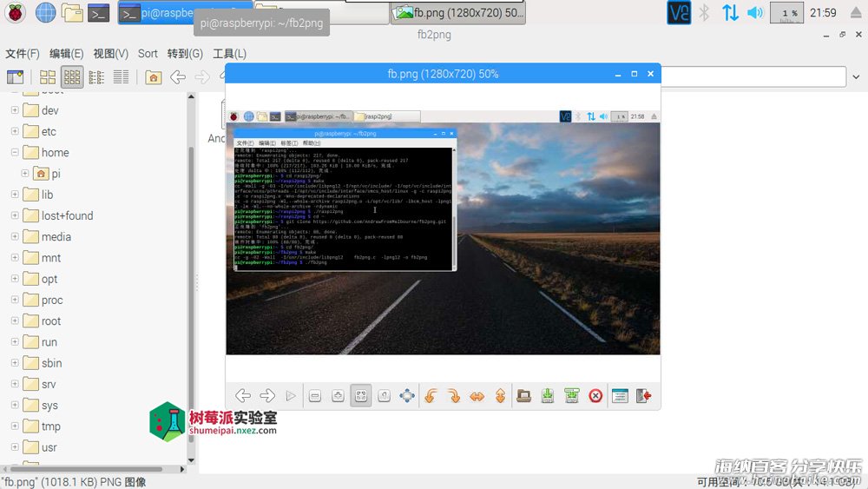
Task: Flip image horizontally
Action: pyautogui.click(x=477, y=395)
